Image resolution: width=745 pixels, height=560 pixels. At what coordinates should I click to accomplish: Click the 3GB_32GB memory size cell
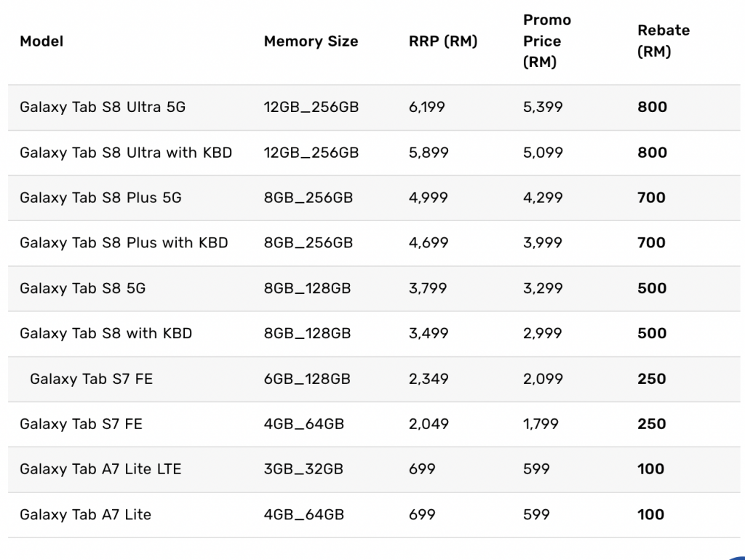tap(303, 469)
